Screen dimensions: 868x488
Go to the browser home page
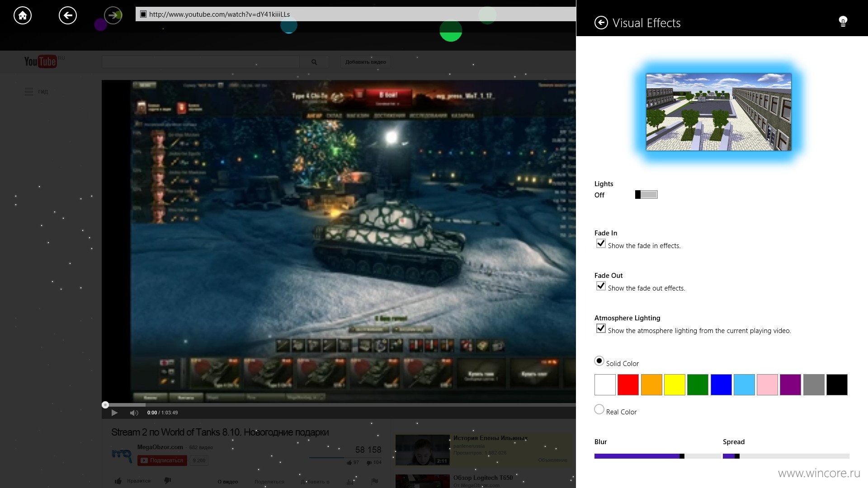pyautogui.click(x=23, y=15)
